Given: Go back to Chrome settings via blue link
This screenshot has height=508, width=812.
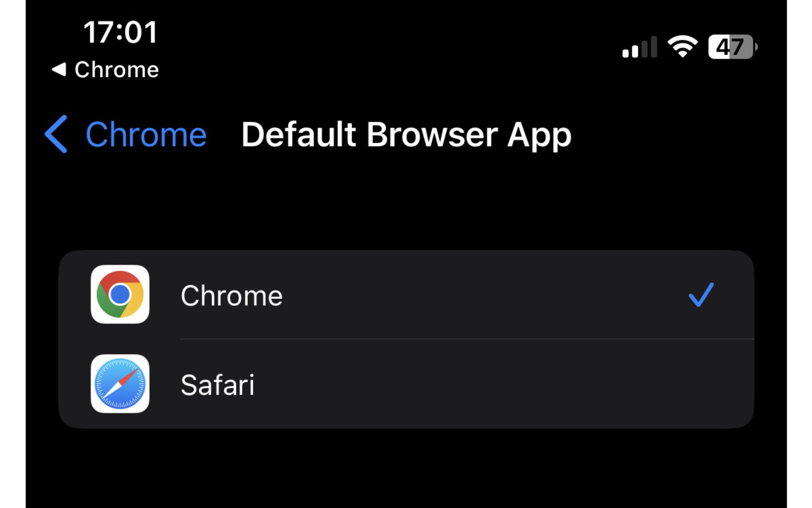Looking at the screenshot, I should (146, 135).
